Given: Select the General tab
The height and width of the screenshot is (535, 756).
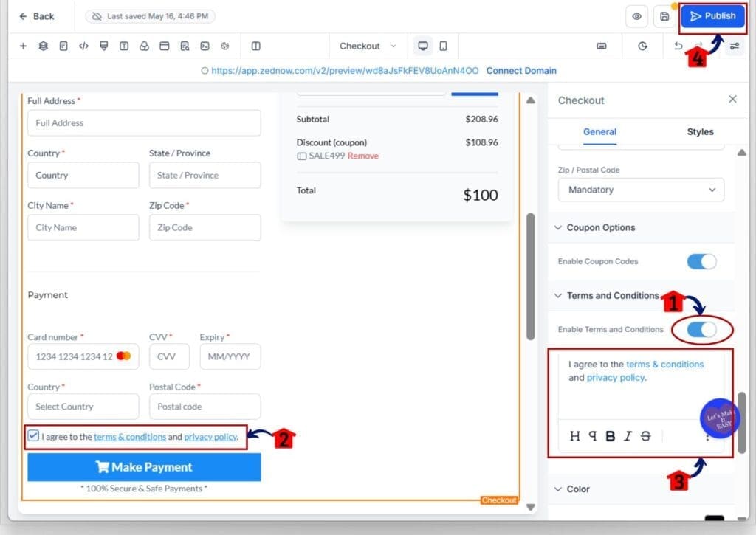Looking at the screenshot, I should click(599, 131).
